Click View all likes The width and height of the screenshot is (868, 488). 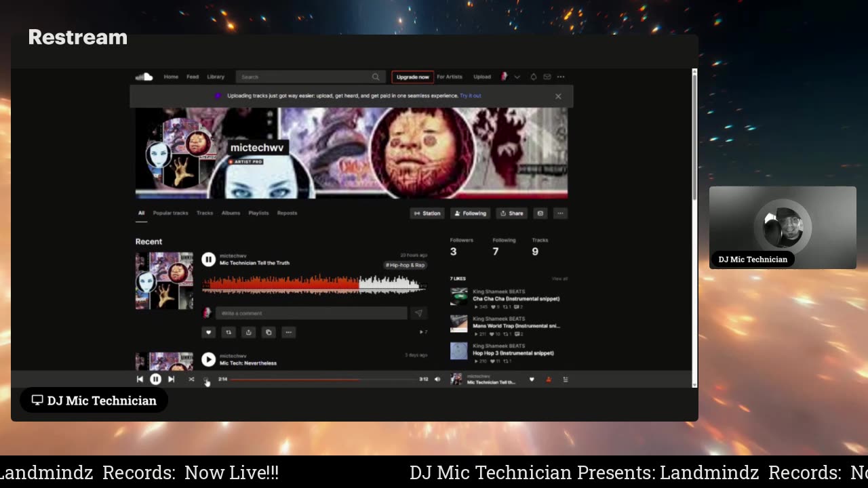(x=559, y=279)
